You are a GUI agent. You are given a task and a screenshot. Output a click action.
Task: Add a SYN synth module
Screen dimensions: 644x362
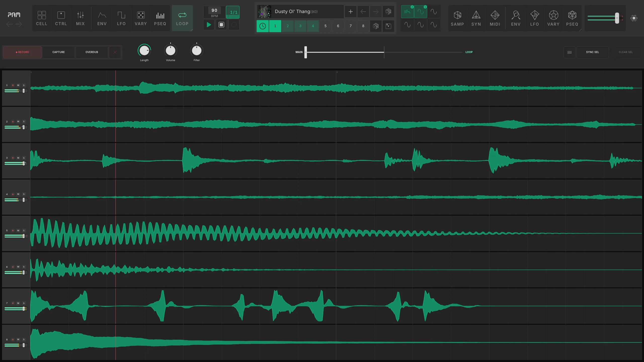point(476,18)
